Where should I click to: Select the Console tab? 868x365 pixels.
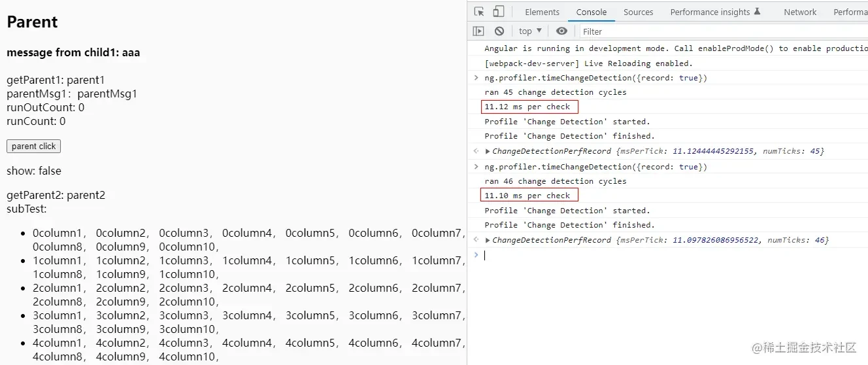[x=591, y=12]
